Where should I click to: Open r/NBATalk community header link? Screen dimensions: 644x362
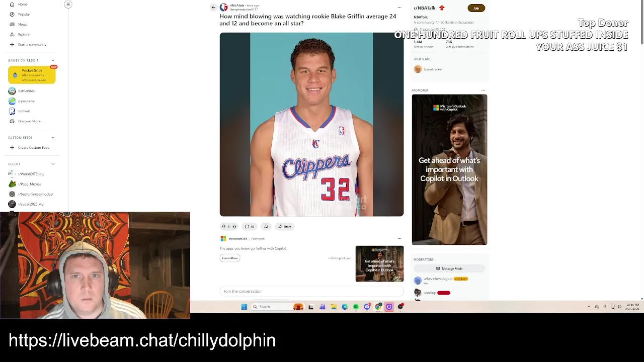tap(424, 8)
